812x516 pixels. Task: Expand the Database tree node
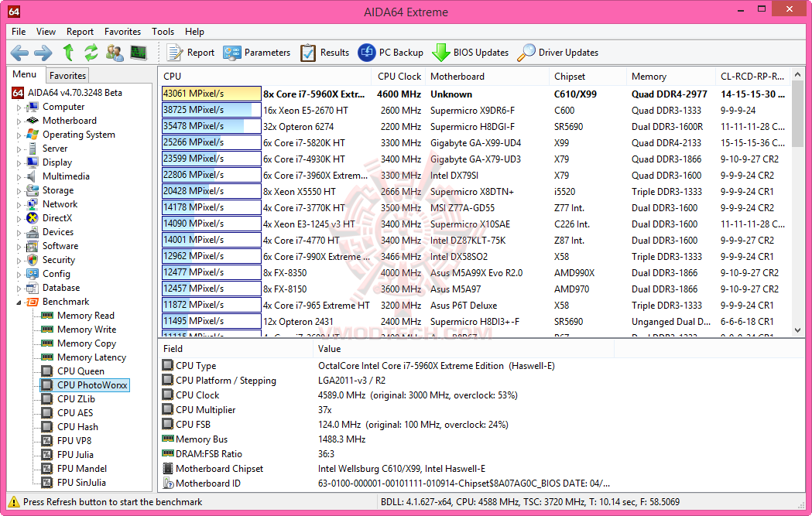[19, 289]
